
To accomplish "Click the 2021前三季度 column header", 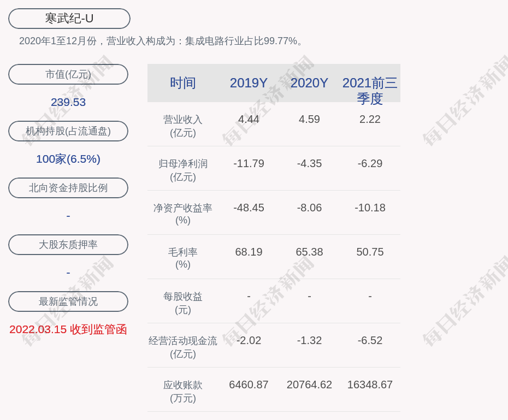I will click(370, 91).
